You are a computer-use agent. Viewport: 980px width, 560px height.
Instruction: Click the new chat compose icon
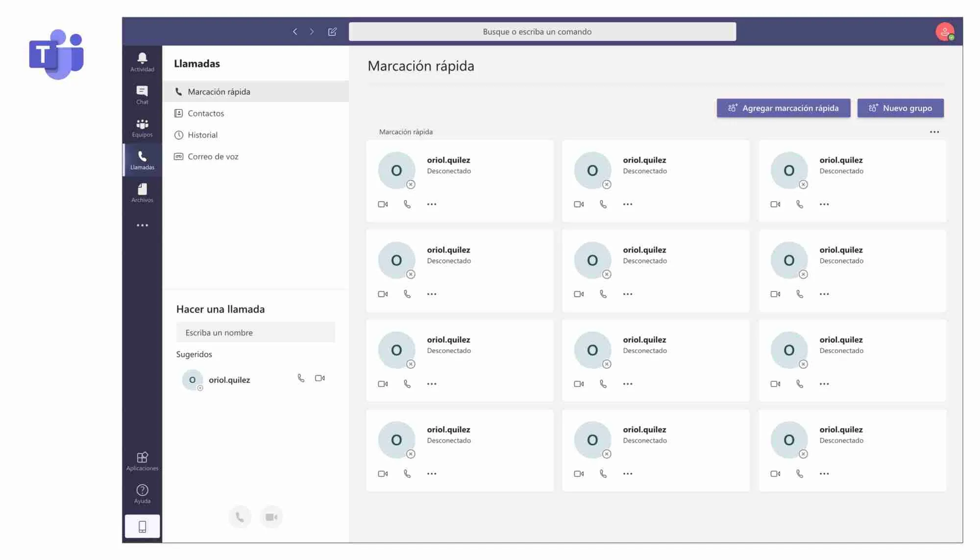(x=332, y=32)
